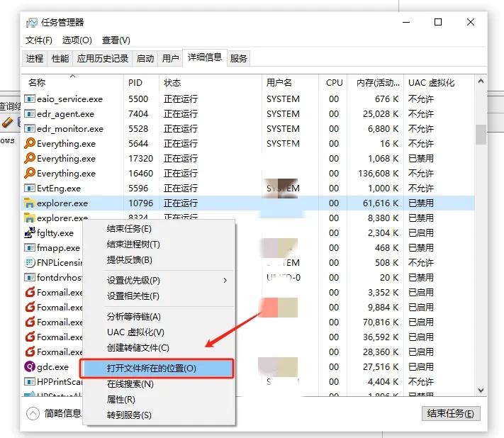Choose 设置相关性(F) in context menu

159,296
